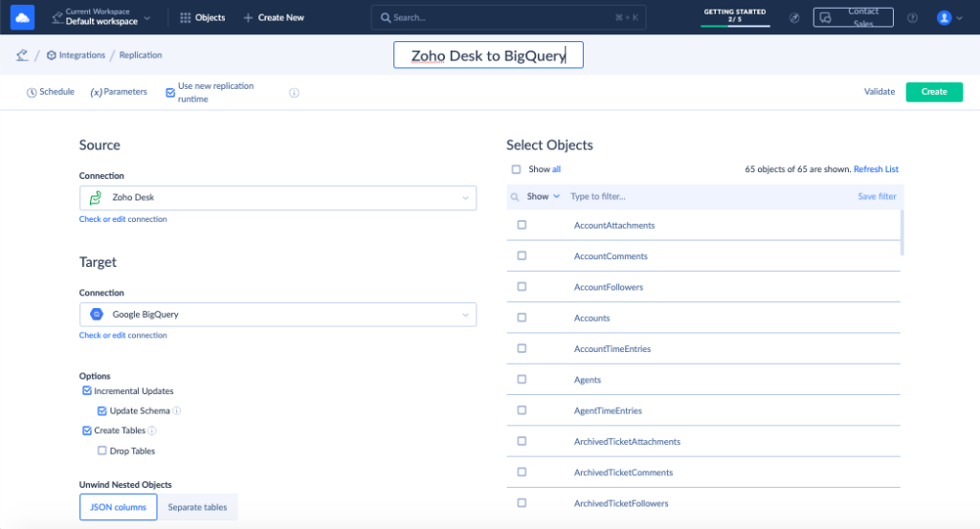
Task: Click the Validate button
Action: (x=880, y=92)
